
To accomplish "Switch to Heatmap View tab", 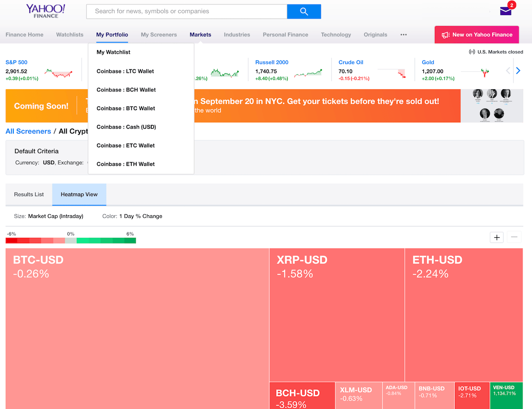I will (79, 194).
